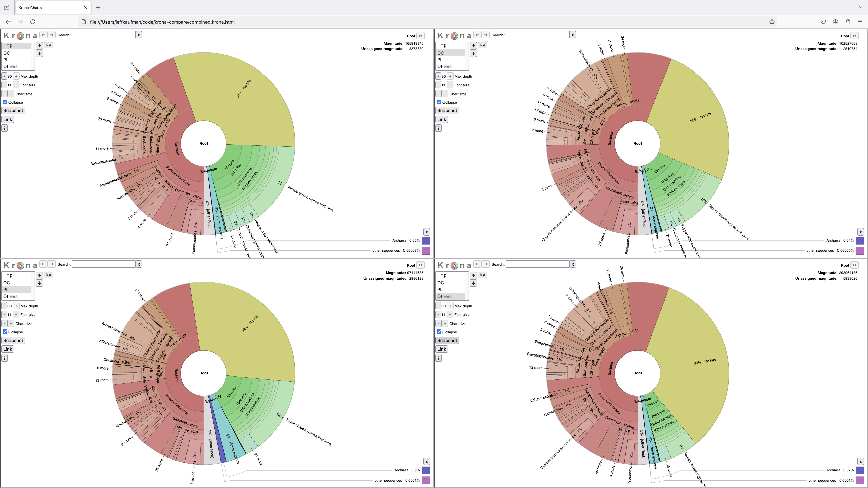
Task: Toggle Collapse checkbox in top-right chart
Action: (x=439, y=102)
